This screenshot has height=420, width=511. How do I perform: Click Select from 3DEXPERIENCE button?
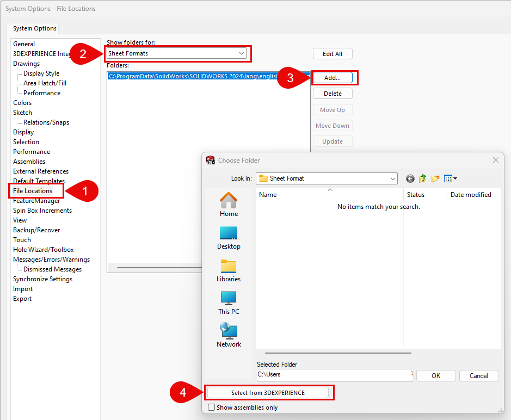(x=268, y=393)
